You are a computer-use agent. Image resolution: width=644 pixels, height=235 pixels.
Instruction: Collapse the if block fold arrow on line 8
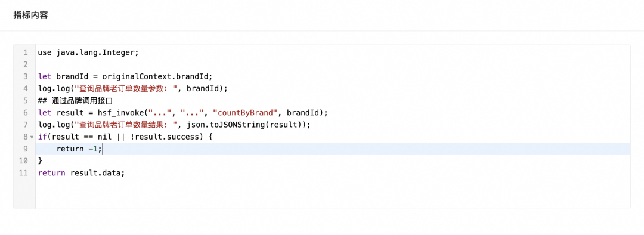pyautogui.click(x=32, y=137)
